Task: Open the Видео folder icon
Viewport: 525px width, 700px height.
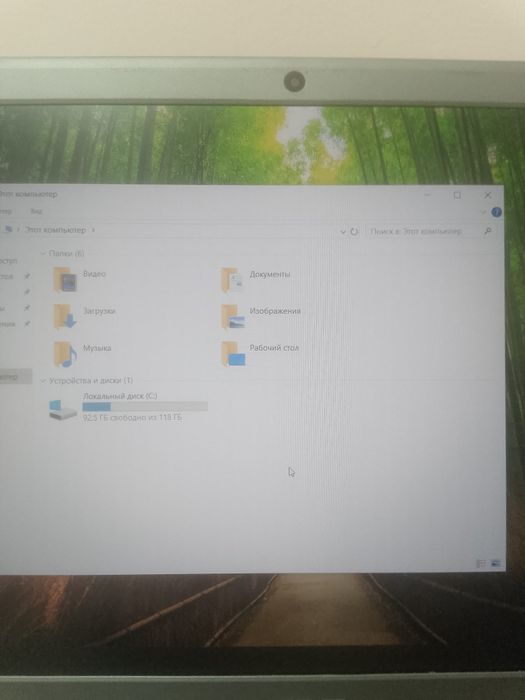Action: tap(65, 279)
